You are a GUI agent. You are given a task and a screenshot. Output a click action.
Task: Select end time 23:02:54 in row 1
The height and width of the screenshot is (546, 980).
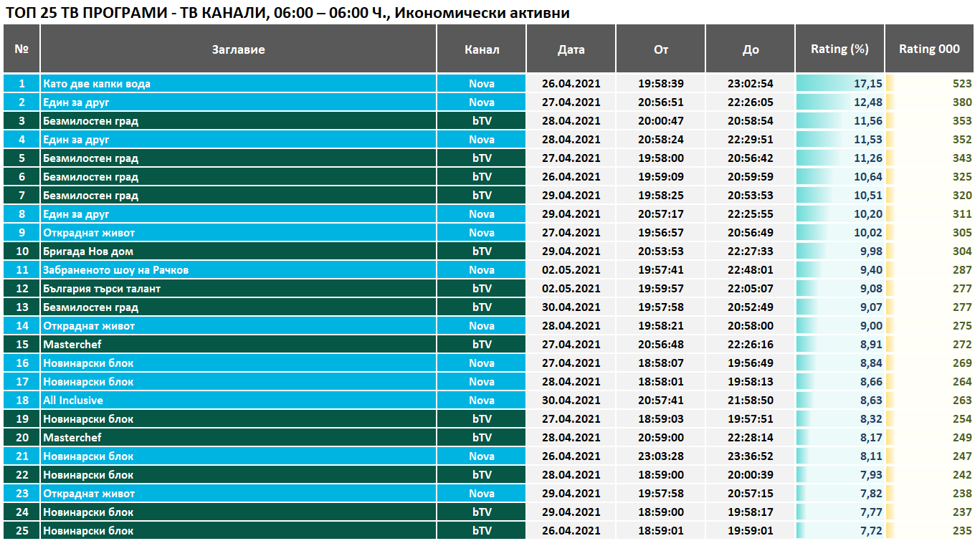coord(751,84)
